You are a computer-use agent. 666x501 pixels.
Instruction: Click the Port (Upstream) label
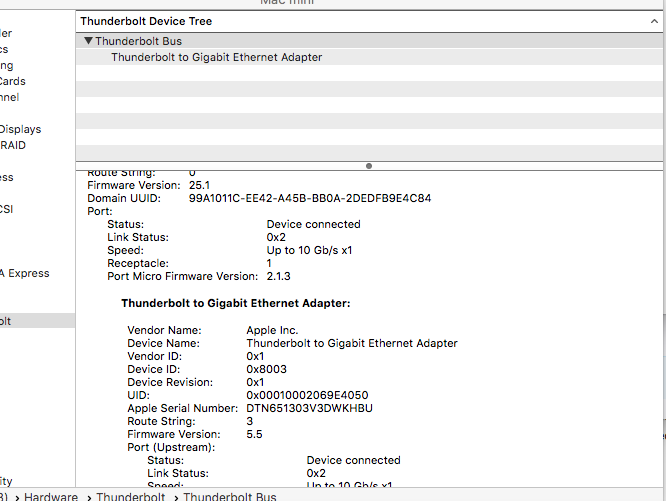point(171,447)
